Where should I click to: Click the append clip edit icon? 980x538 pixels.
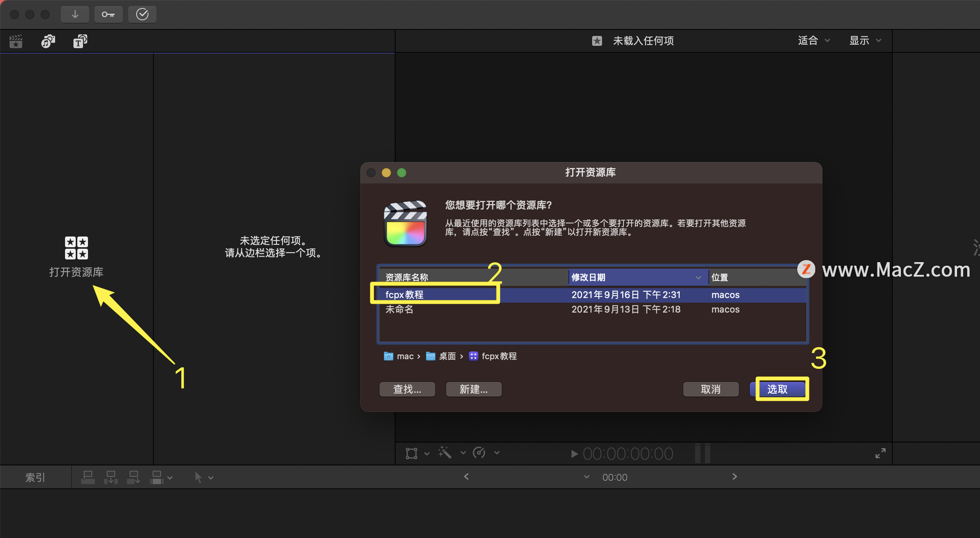click(x=134, y=477)
